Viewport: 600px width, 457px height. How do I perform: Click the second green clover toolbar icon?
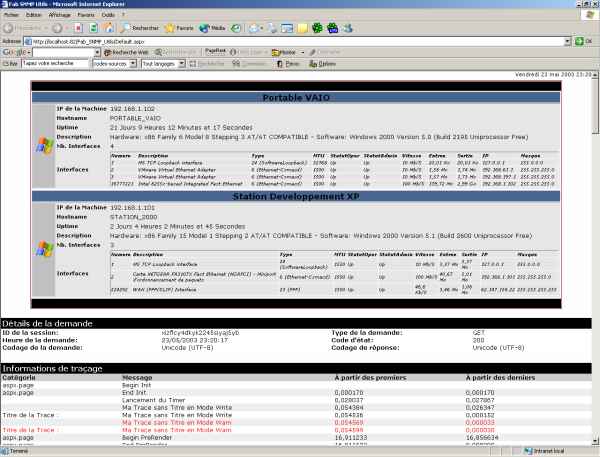[x=333, y=28]
